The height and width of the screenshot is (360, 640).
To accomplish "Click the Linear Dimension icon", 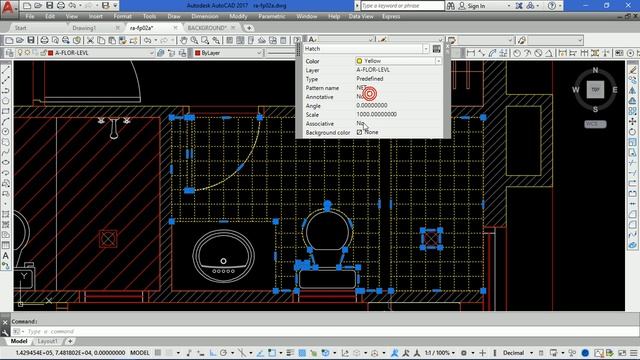I will pyautogui.click(x=471, y=53).
